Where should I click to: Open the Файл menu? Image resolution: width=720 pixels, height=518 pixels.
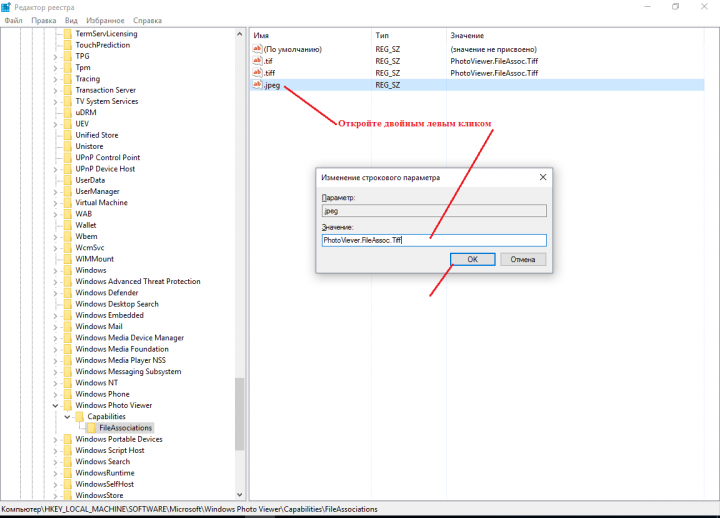pyautogui.click(x=13, y=21)
